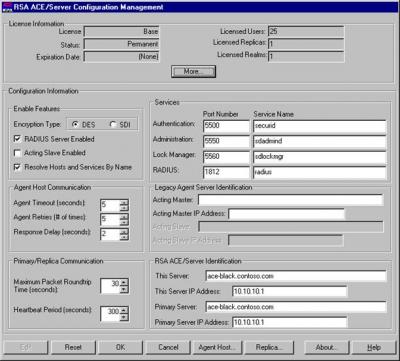Click Administration service name field
400x361 pixels.
pos(319,142)
